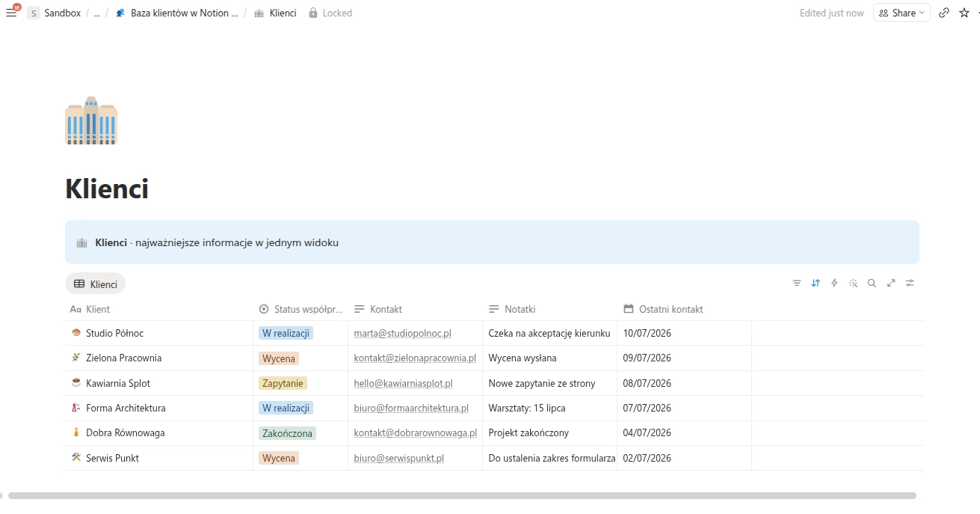Expand the collapsed breadcrumb ellipsis
The image size is (980, 514).
(97, 13)
